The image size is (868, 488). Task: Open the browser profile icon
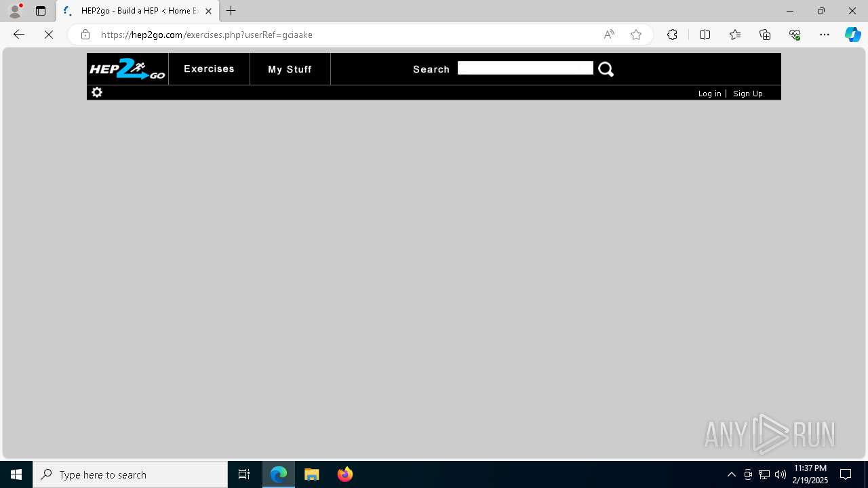point(15,11)
